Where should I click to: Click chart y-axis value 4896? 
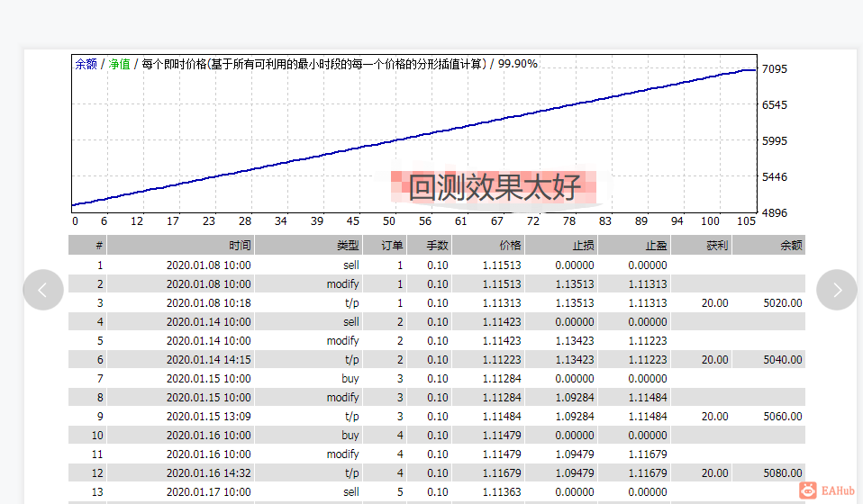(775, 212)
